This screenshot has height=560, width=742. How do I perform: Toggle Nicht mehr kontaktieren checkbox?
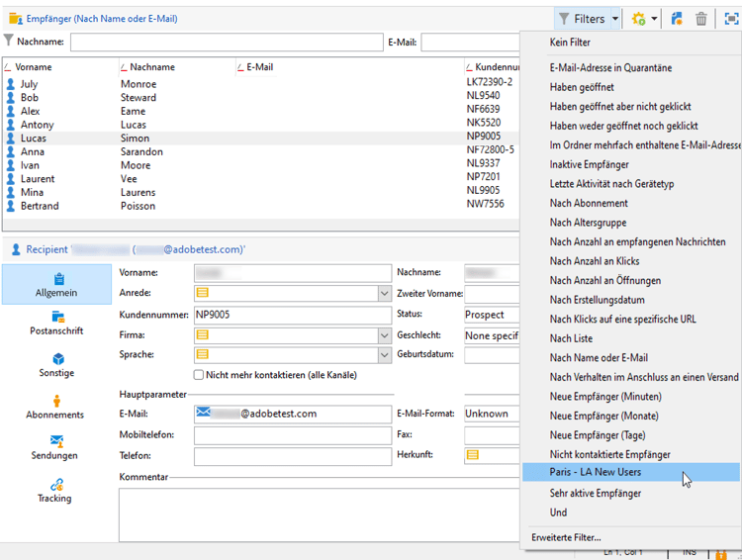point(198,375)
